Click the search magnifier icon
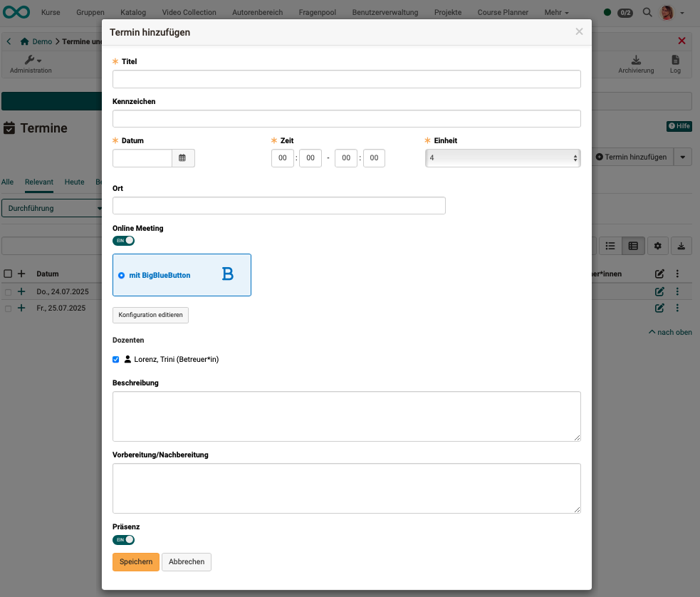 [647, 12]
